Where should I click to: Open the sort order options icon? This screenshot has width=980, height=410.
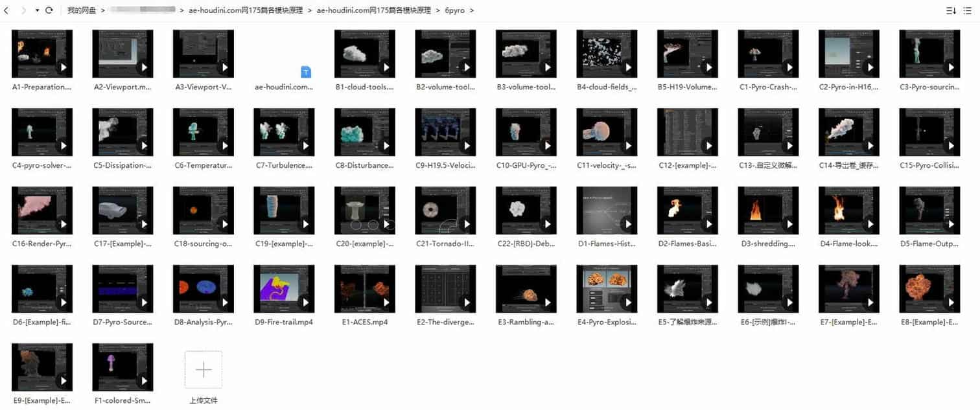951,11
